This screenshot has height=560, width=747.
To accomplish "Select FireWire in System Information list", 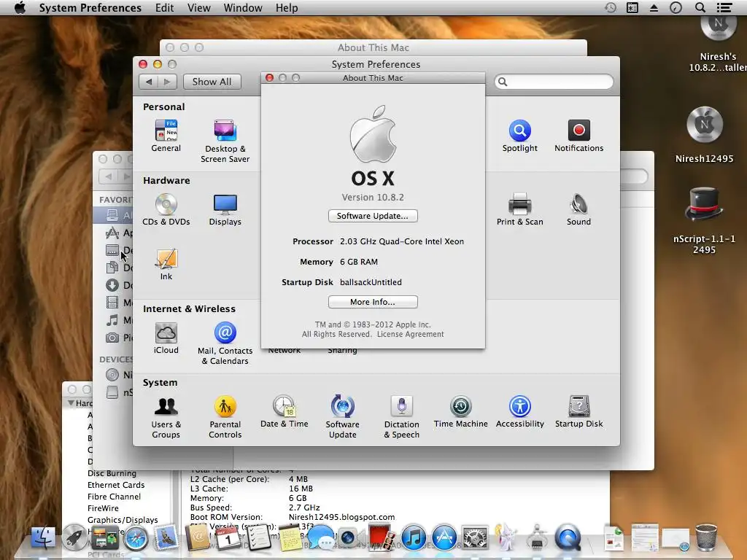I will tap(103, 508).
